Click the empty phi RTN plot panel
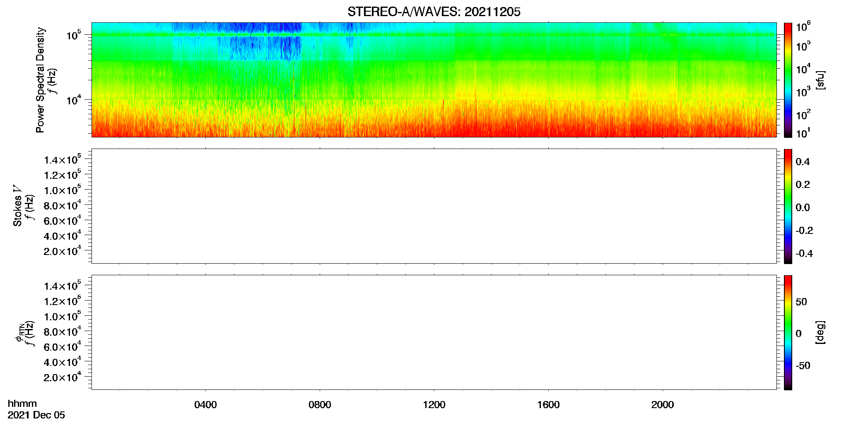This screenshot has height=447, width=868. tap(434, 332)
